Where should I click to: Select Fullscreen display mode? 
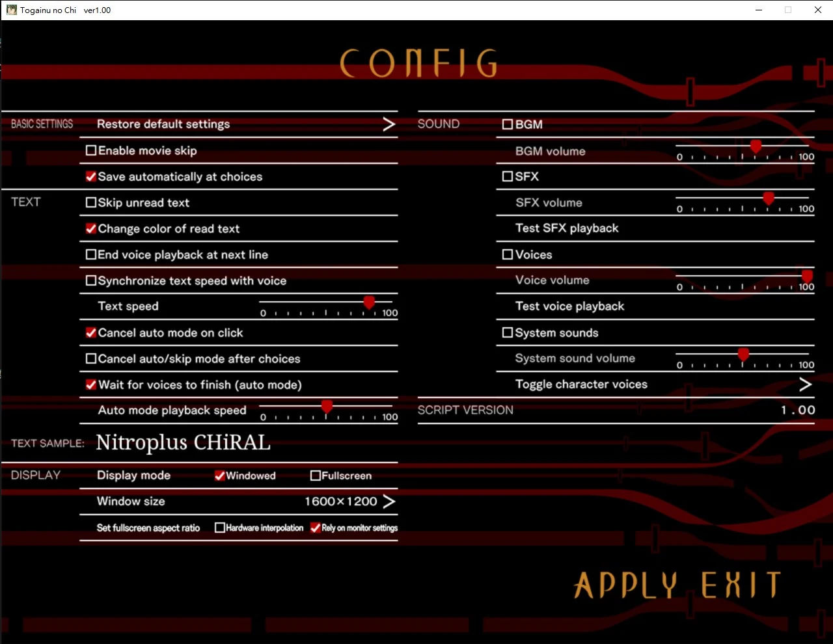316,476
